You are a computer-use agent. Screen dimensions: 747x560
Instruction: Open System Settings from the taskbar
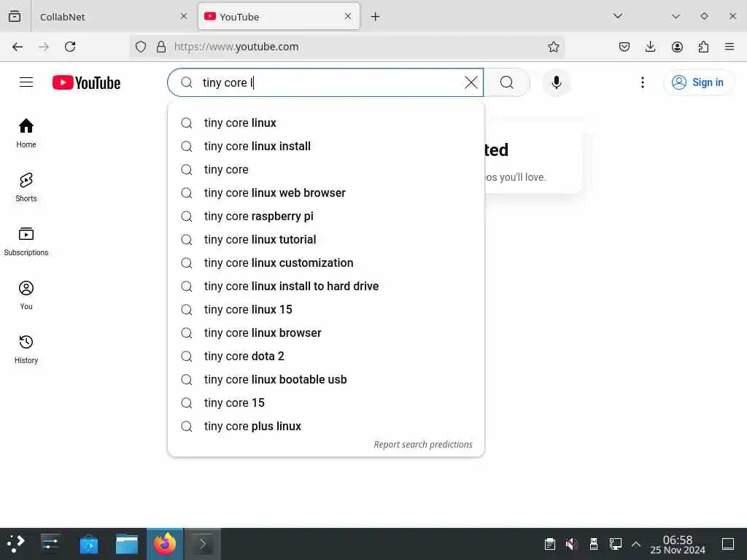pyautogui.click(x=50, y=544)
